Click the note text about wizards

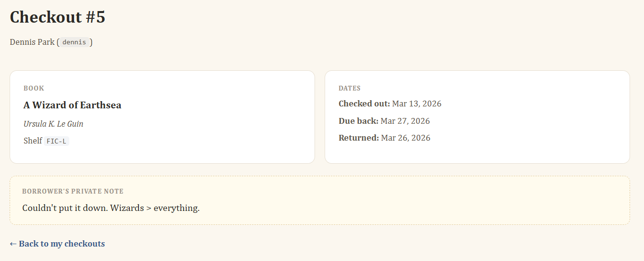click(111, 209)
